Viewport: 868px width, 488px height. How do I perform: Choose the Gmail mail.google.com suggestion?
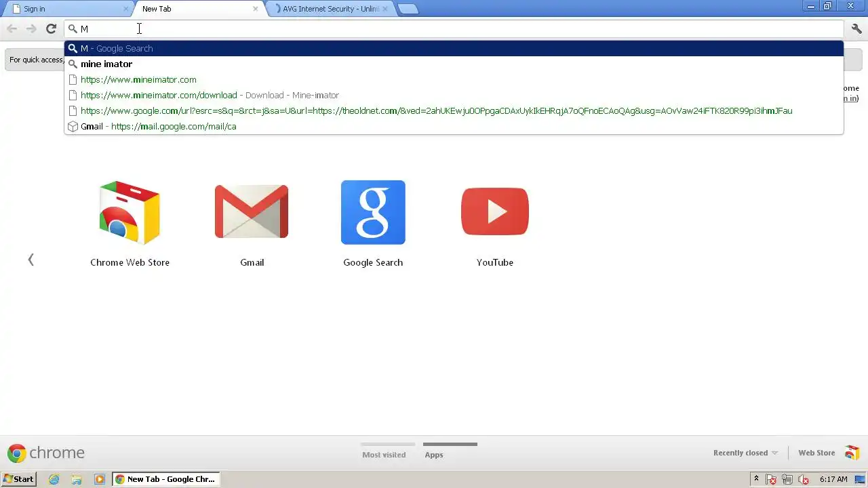(x=454, y=126)
